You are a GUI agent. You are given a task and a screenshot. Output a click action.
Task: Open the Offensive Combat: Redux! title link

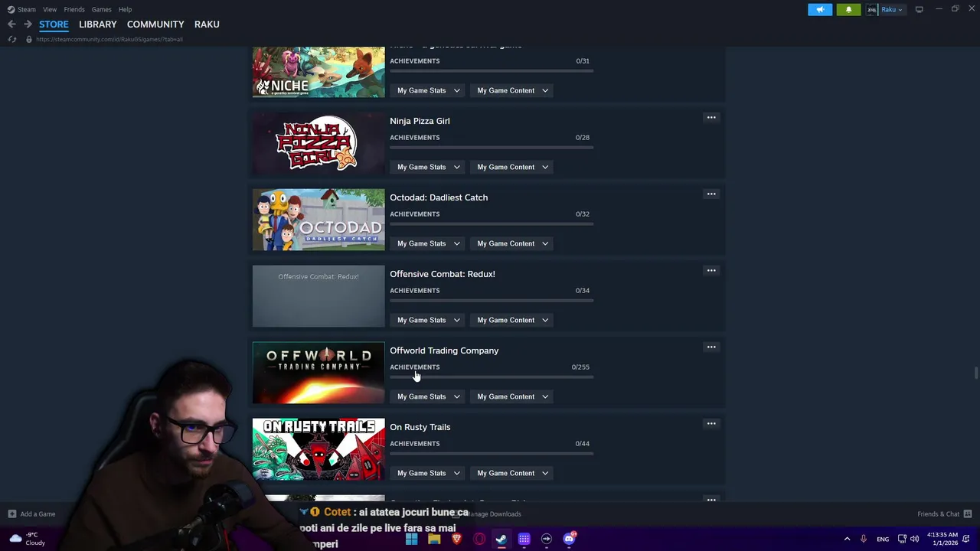click(x=443, y=274)
